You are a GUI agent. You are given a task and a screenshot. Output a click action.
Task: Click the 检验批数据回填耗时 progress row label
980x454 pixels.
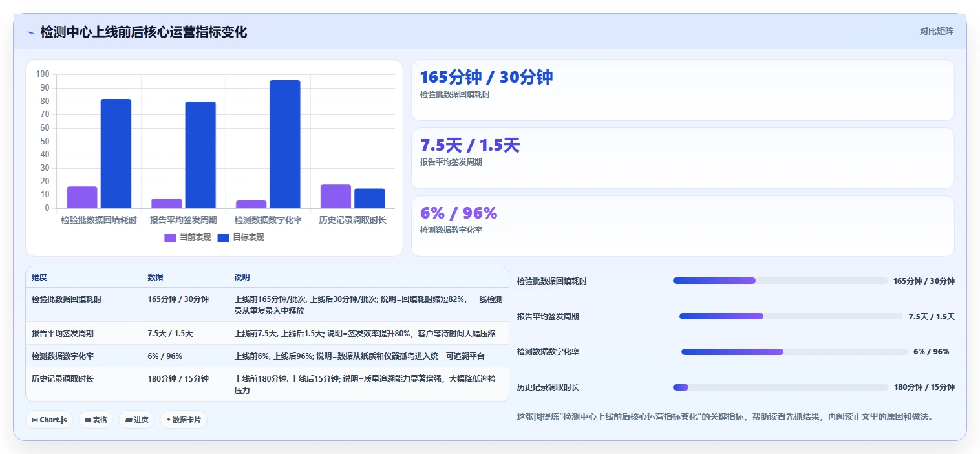[552, 281]
